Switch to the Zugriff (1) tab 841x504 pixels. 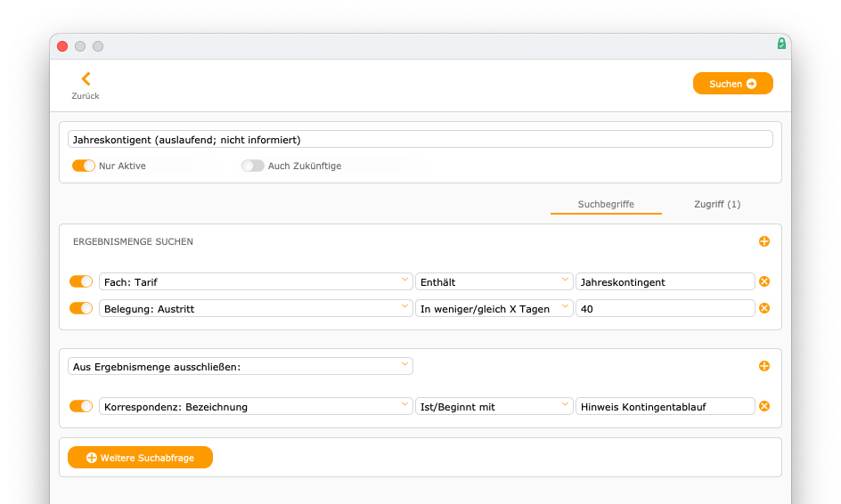tap(717, 204)
